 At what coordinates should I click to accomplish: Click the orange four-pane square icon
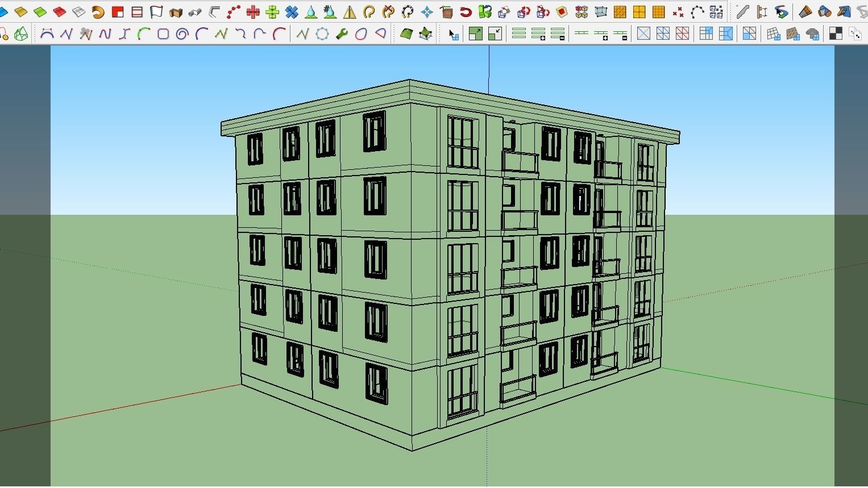(x=639, y=12)
